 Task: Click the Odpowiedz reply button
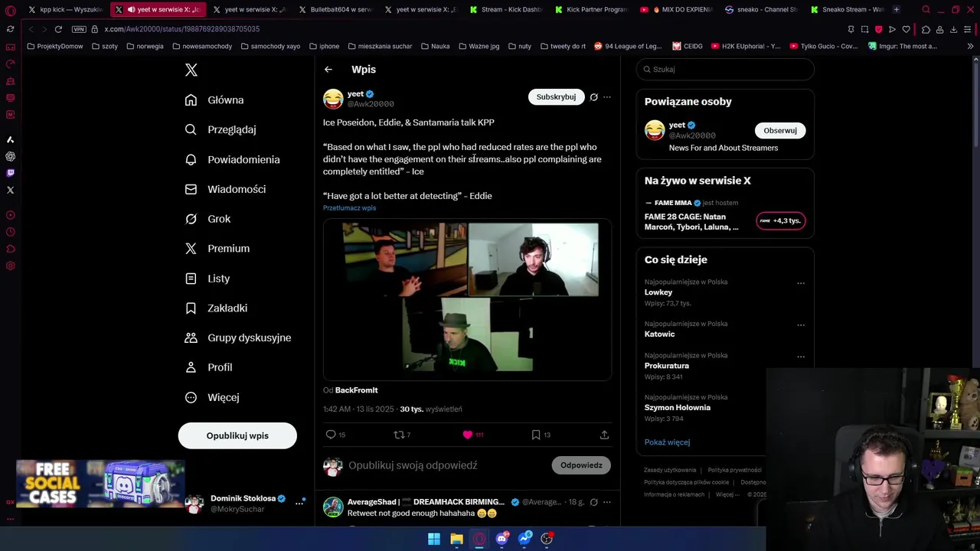(581, 465)
